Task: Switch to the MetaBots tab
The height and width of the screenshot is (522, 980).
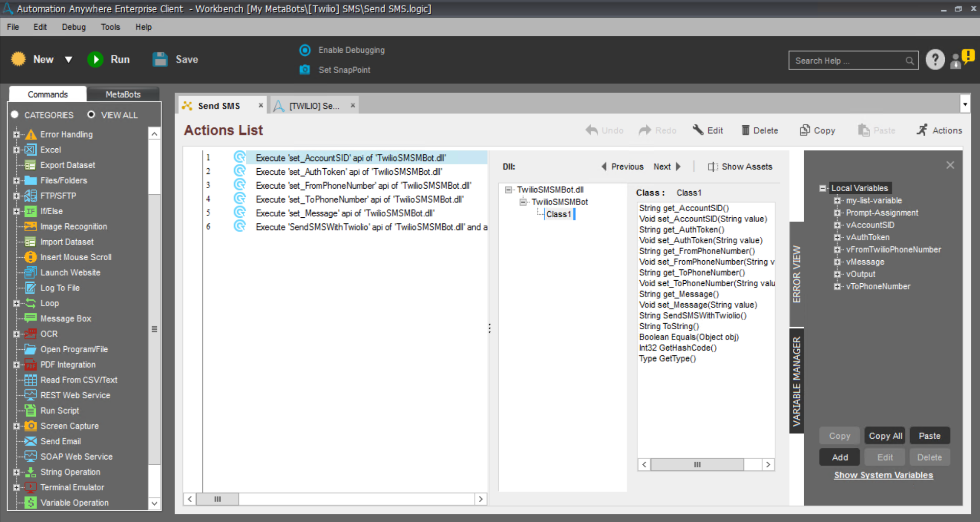Action: click(x=123, y=94)
